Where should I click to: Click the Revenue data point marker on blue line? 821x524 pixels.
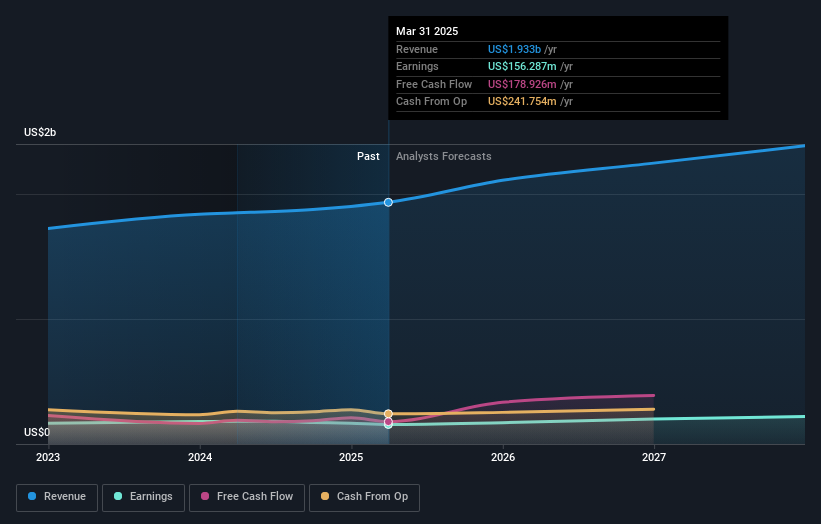(x=388, y=202)
